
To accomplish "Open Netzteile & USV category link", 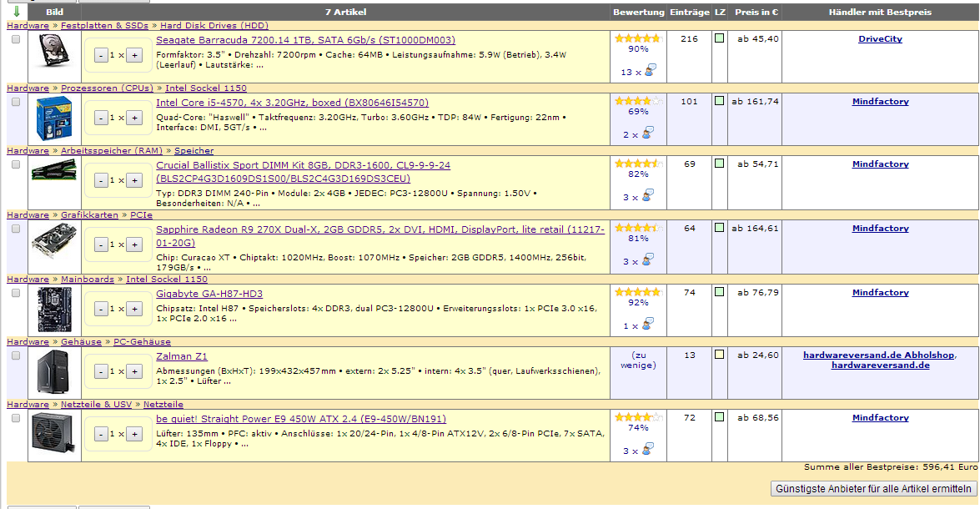I will tap(96, 405).
